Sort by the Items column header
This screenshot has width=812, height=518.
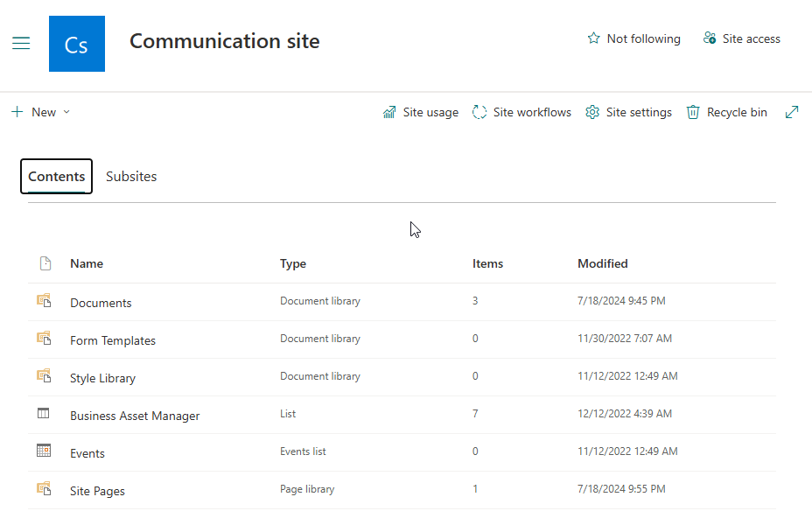pos(488,263)
